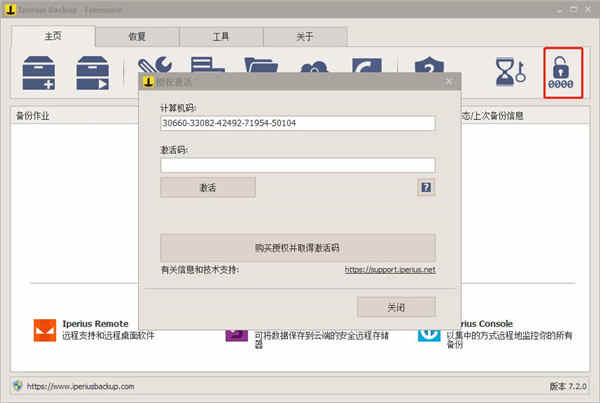Click the create new backup job icon
The width and height of the screenshot is (600, 403).
click(39, 73)
